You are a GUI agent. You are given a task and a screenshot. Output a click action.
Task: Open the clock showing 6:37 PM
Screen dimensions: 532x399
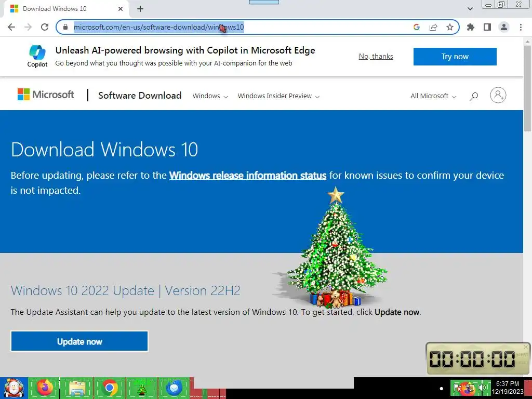tap(508, 388)
